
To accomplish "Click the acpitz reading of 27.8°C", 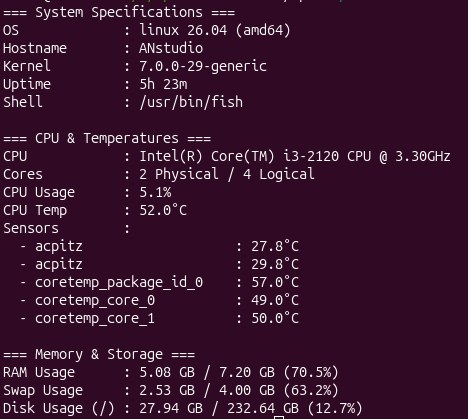I will 275,246.
